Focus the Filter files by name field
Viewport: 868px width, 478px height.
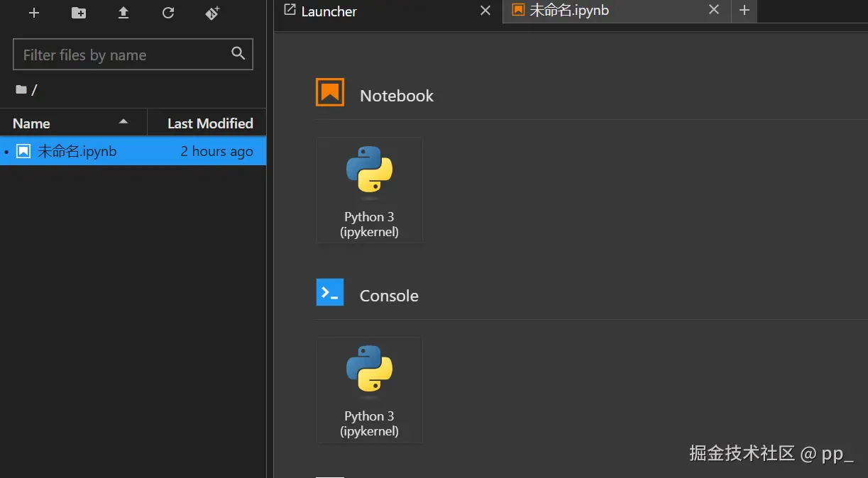pyautogui.click(x=121, y=55)
